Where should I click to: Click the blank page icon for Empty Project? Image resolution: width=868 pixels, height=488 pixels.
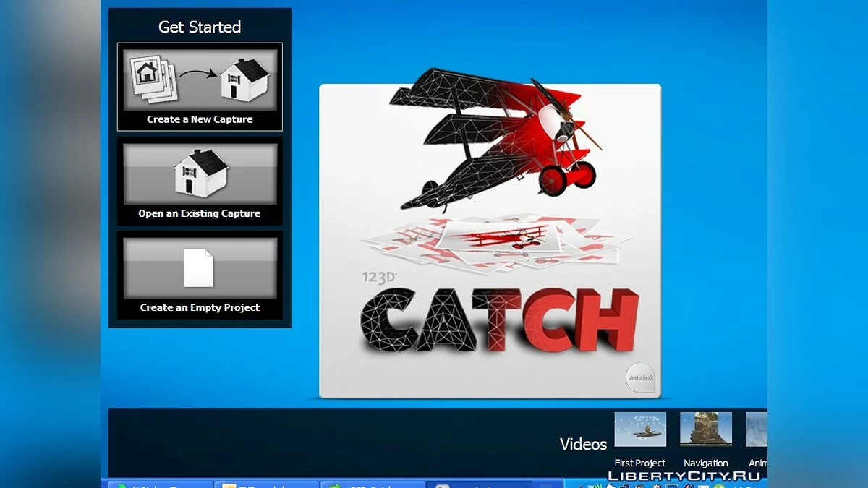coord(199,267)
